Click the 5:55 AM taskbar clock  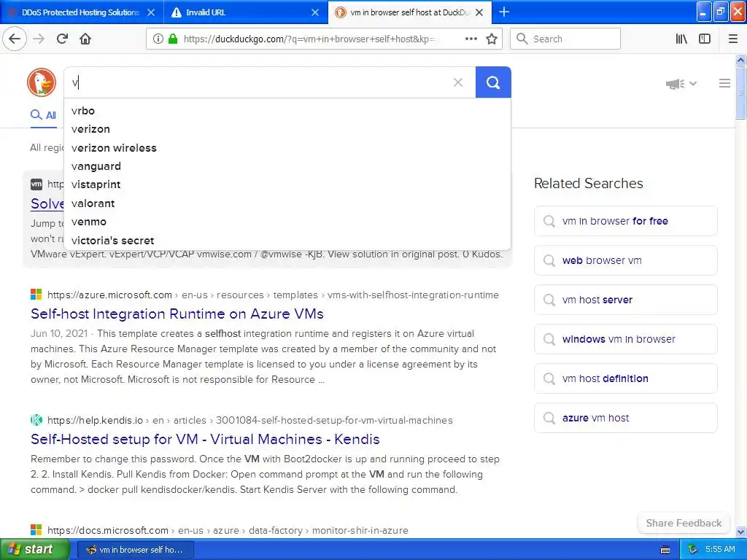719,549
